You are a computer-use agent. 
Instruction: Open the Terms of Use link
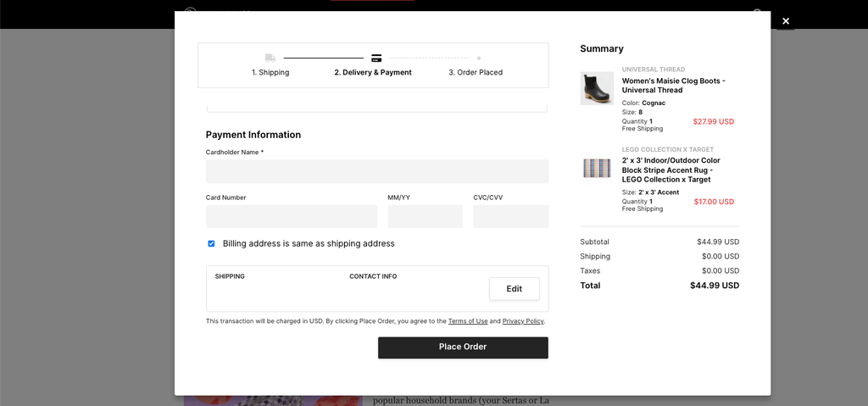click(x=468, y=321)
